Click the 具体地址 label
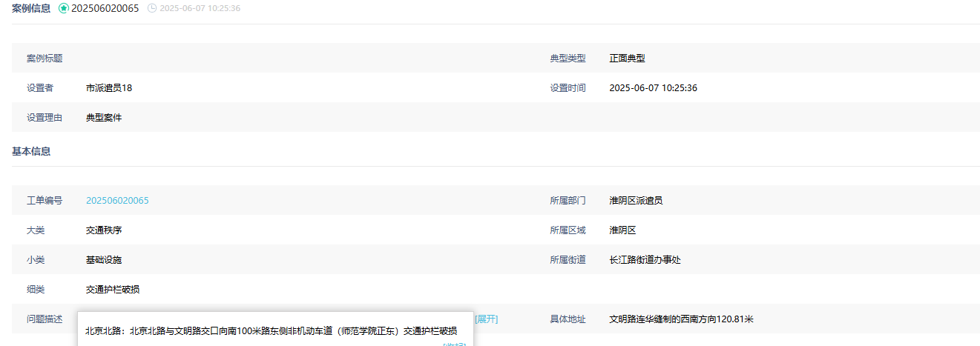980x346 pixels. click(x=568, y=319)
